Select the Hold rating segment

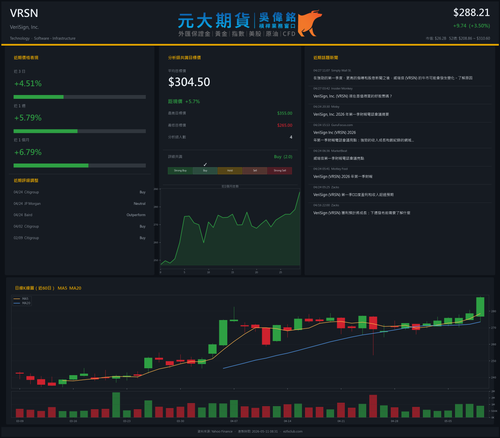[230, 171]
